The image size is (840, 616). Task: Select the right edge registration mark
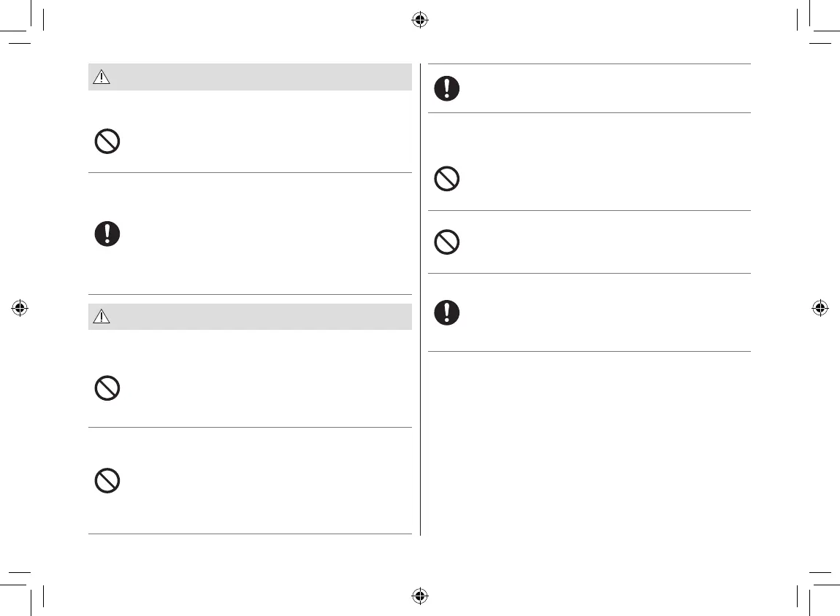point(820,307)
